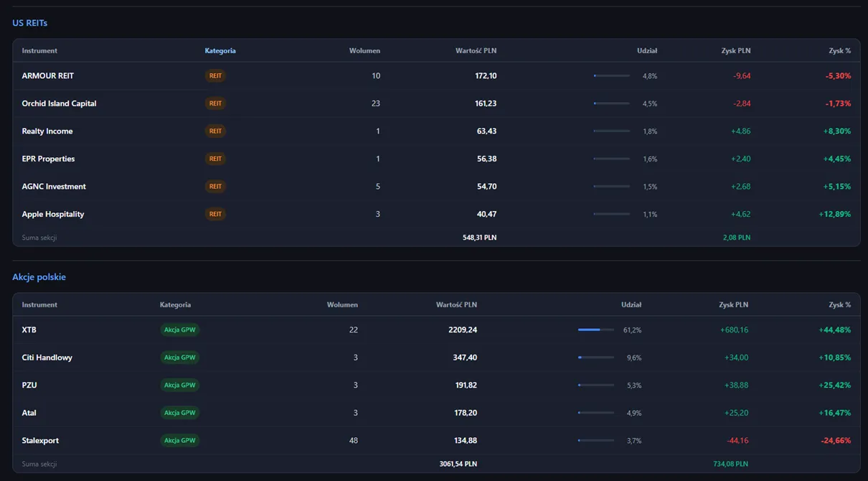The width and height of the screenshot is (868, 481).
Task: Click REIT badge in ARMOUR REIT row
Action: (x=215, y=76)
